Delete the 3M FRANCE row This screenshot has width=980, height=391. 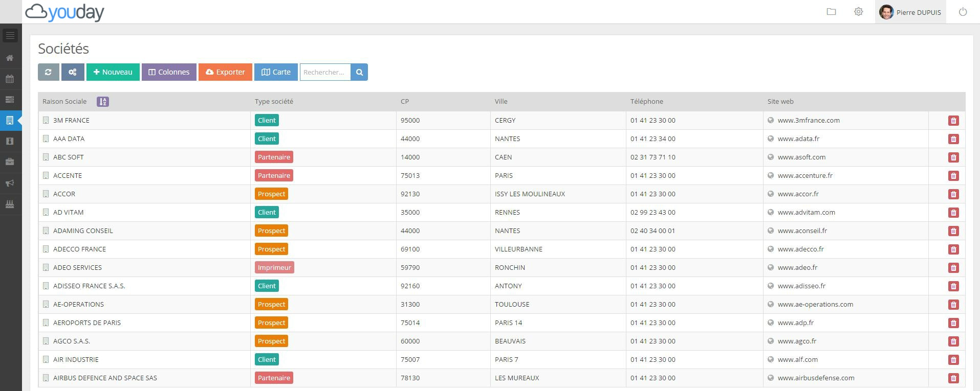[953, 121]
